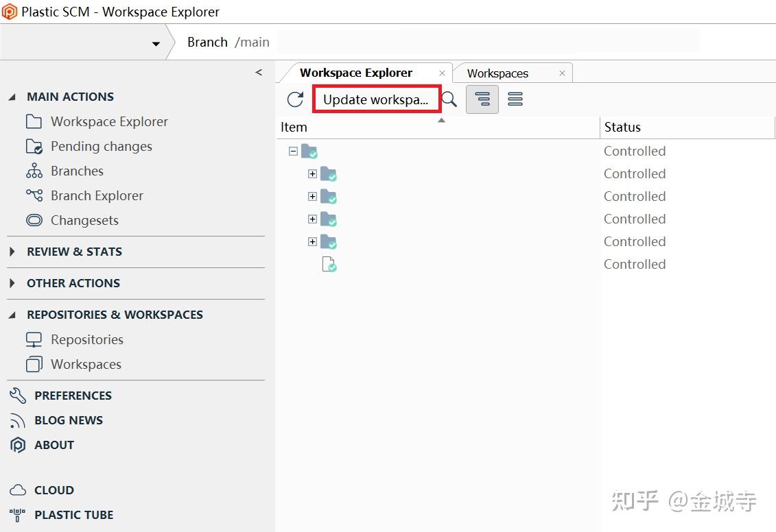Screen dimensions: 776x532
Task: Close the Workspaces tab
Action: click(x=562, y=73)
